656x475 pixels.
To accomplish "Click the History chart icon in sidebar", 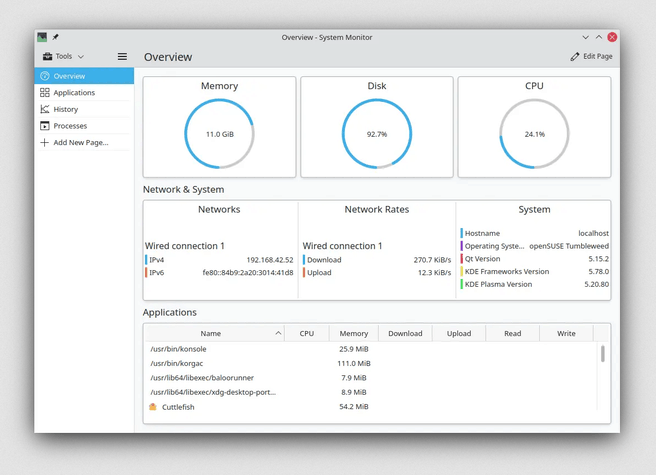I will [x=45, y=109].
